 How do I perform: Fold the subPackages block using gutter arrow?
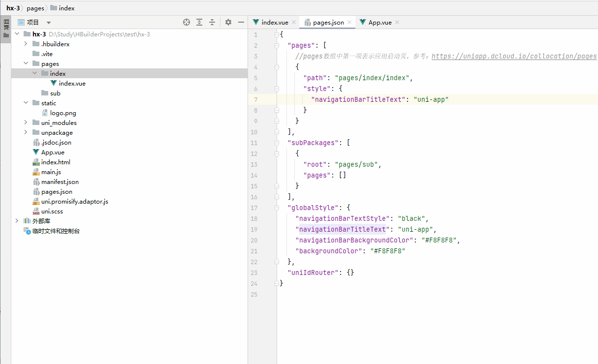click(x=277, y=143)
